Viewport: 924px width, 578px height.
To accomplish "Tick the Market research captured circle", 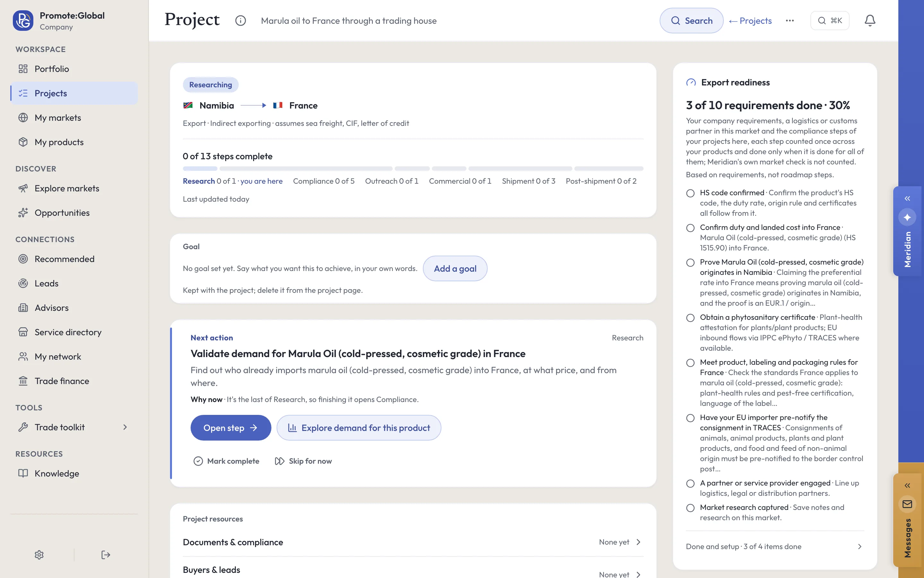I will 690,508.
